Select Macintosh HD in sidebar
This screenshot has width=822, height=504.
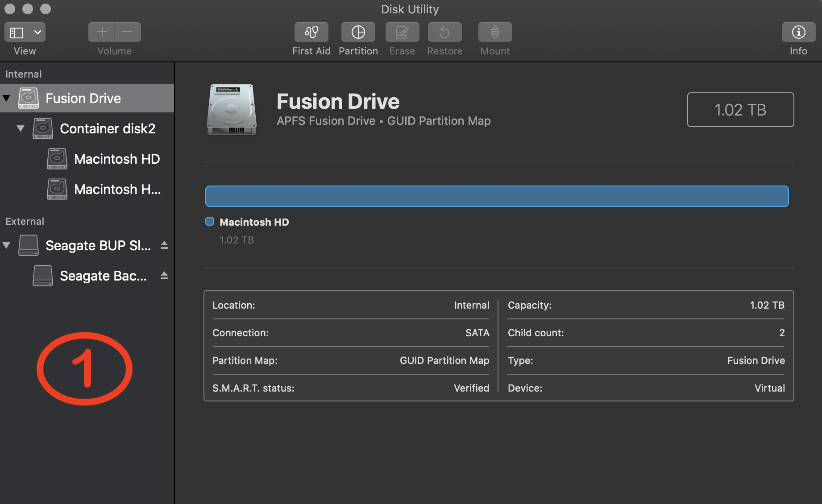click(x=116, y=159)
